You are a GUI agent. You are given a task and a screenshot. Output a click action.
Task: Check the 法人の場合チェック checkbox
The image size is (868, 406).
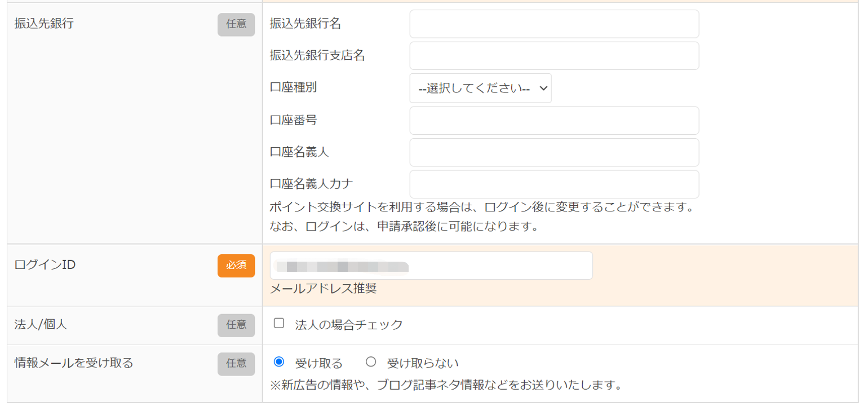click(x=278, y=324)
